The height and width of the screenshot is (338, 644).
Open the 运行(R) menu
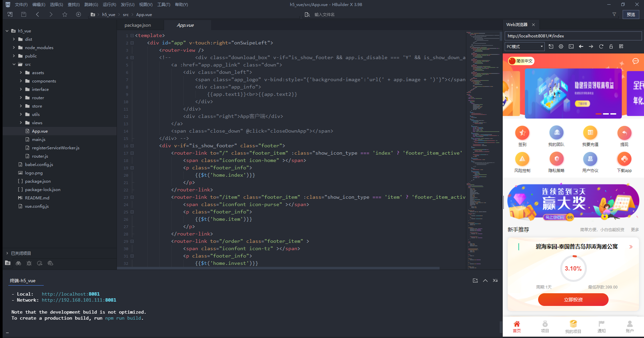(x=110, y=5)
